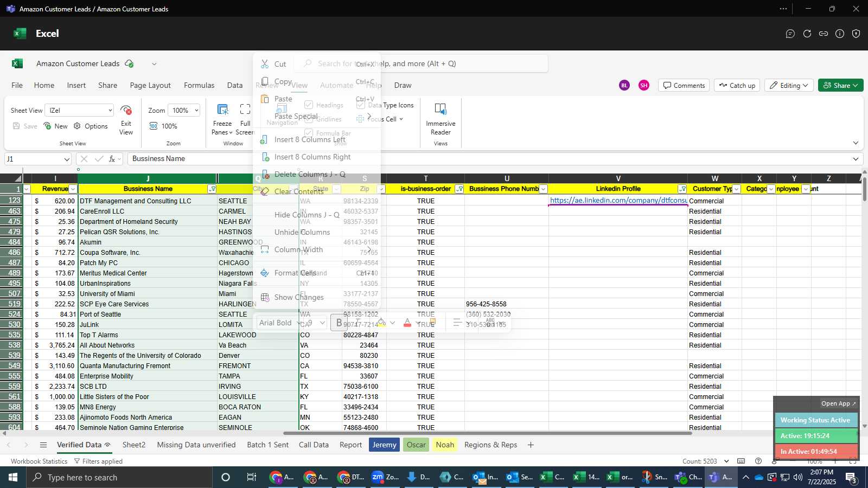This screenshot has height=488, width=868.
Task: Open the File menu
Action: coord(17,85)
